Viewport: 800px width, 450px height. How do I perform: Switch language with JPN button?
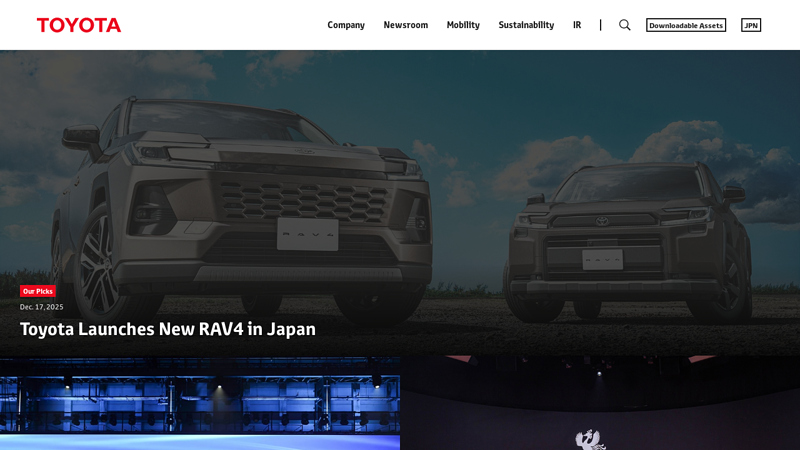[751, 25]
